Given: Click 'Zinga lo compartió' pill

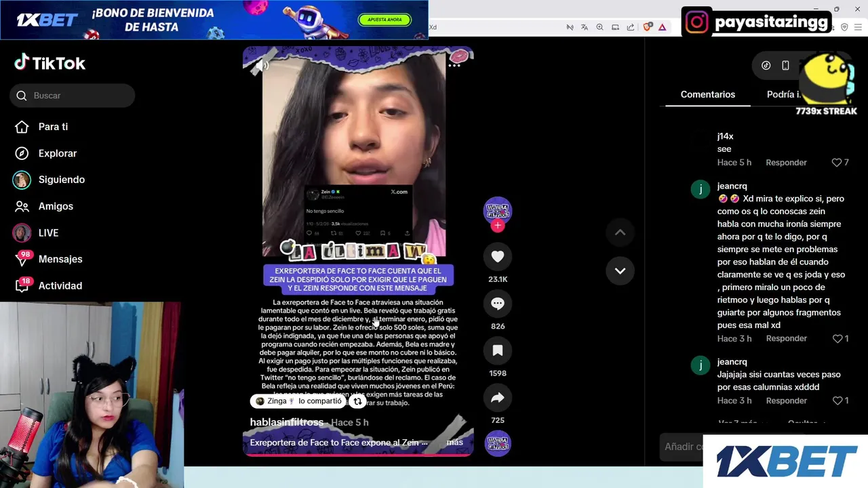Looking at the screenshot, I should pos(298,401).
